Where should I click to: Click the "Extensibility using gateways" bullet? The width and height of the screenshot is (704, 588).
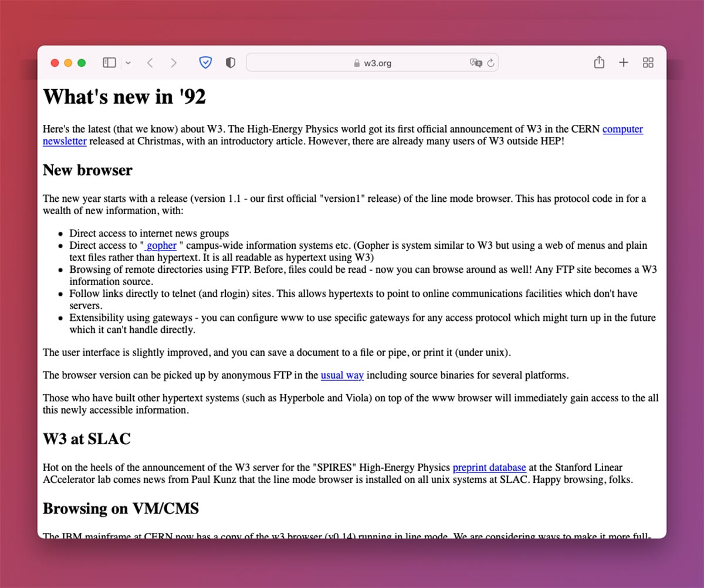click(x=363, y=323)
